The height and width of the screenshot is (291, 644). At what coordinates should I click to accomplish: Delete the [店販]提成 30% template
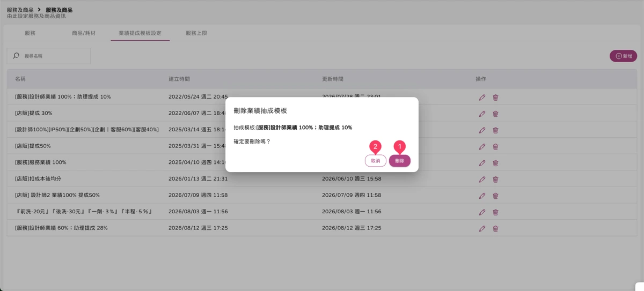coord(495,114)
